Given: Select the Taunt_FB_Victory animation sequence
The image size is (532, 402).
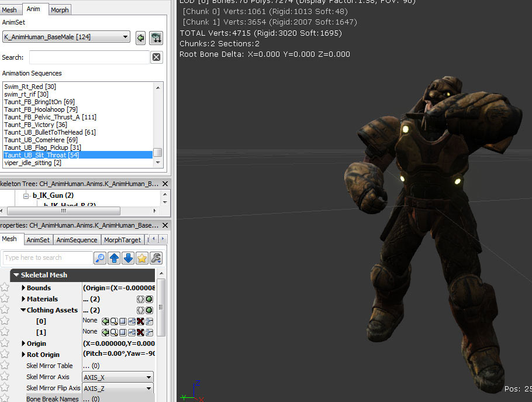Looking at the screenshot, I should [36, 125].
